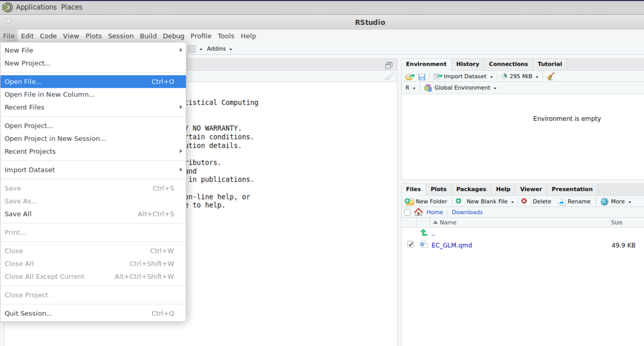The height and width of the screenshot is (346, 644).
Task: Switch to the Presentation tab
Action: pos(572,189)
